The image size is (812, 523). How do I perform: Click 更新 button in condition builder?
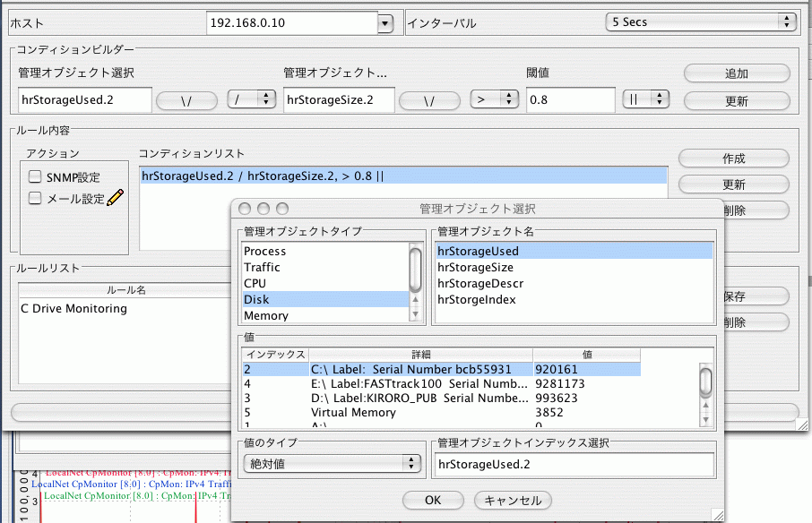pos(737,101)
